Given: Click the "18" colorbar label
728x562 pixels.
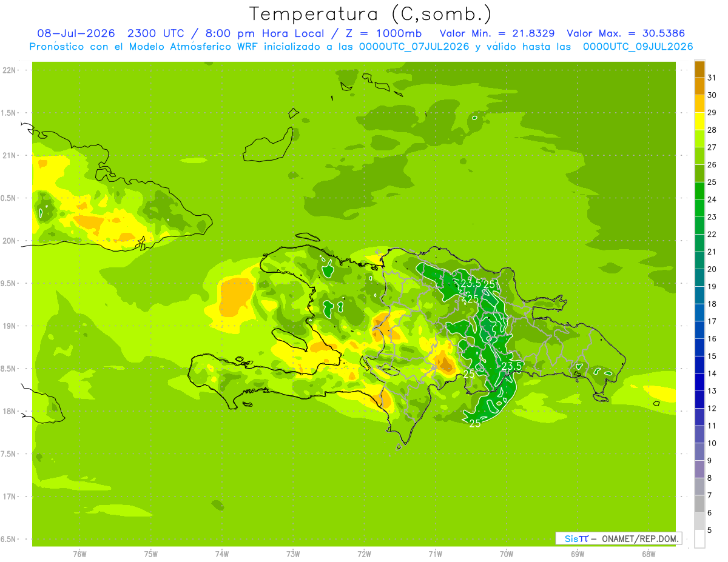Looking at the screenshot, I should pos(712,304).
